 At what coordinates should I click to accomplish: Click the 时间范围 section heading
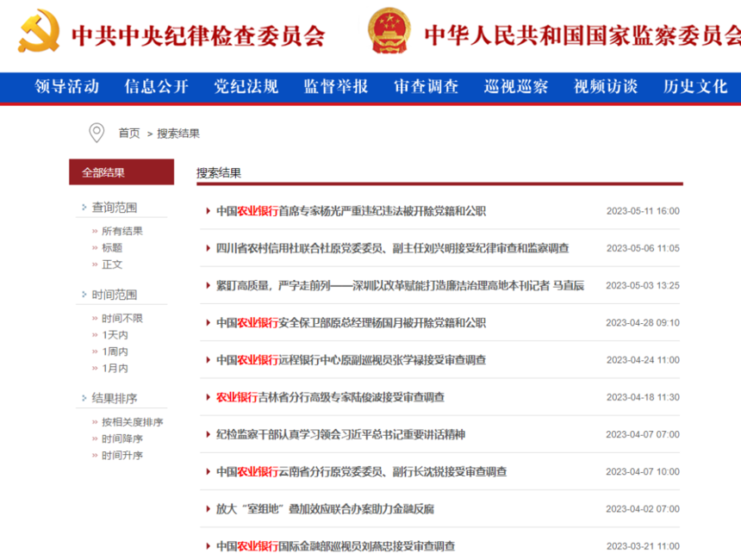point(115,295)
